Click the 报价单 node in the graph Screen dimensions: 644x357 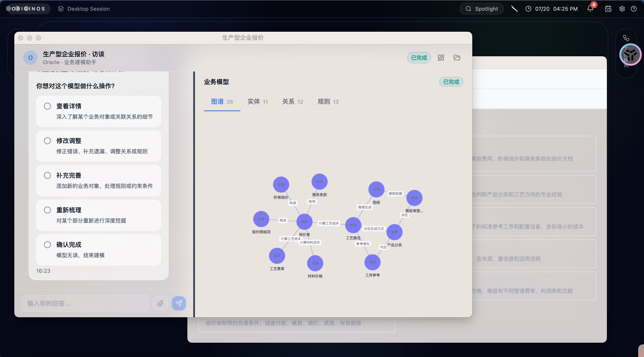click(x=304, y=222)
